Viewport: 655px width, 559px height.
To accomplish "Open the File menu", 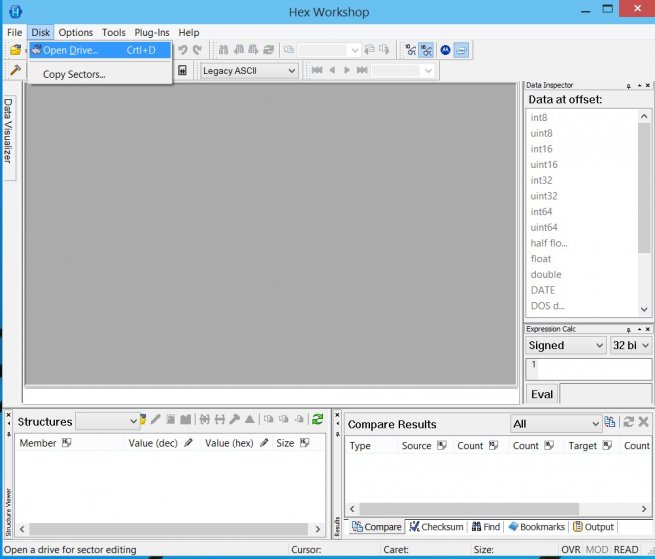I will pyautogui.click(x=15, y=33).
